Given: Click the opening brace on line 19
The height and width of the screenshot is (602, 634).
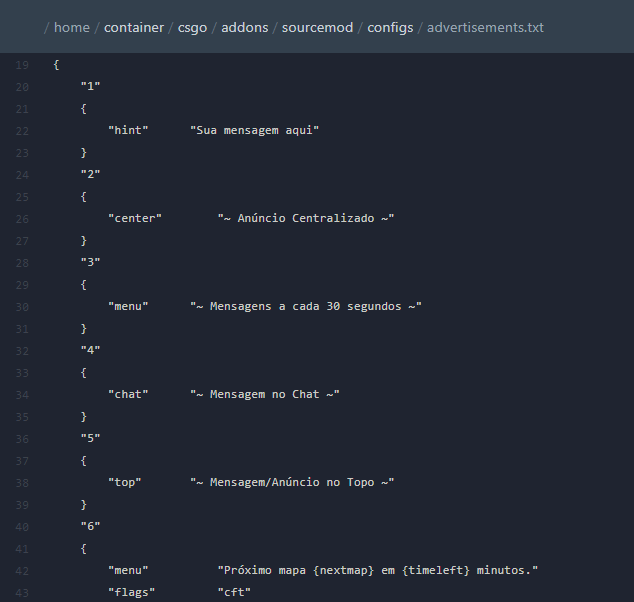Looking at the screenshot, I should click(x=57, y=65).
